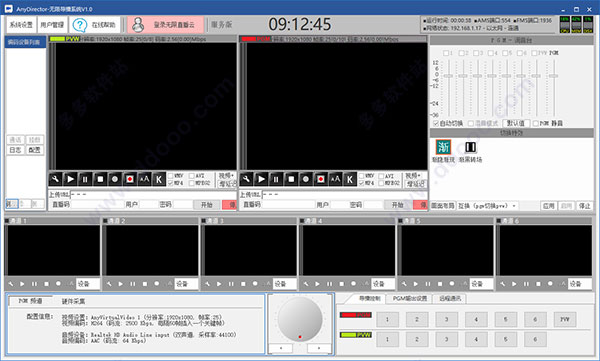Play the PVW preview monitor
This screenshot has width=600, height=361.
[x=70, y=179]
